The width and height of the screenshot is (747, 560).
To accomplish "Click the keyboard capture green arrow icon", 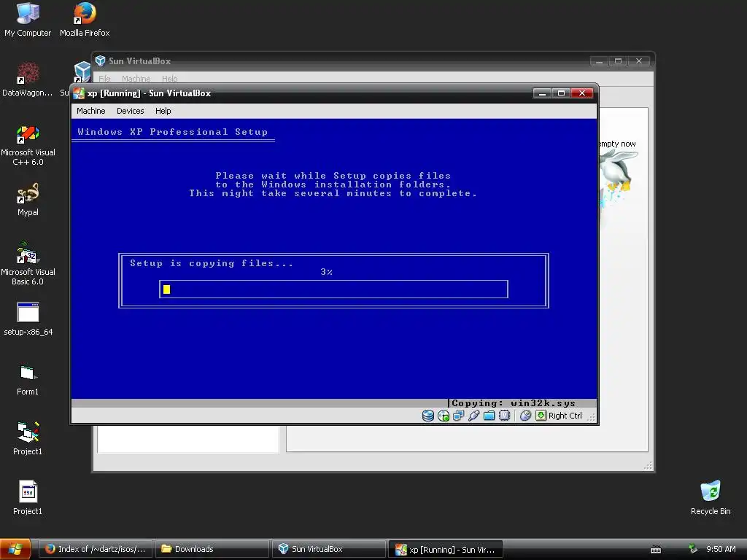I will point(541,416).
